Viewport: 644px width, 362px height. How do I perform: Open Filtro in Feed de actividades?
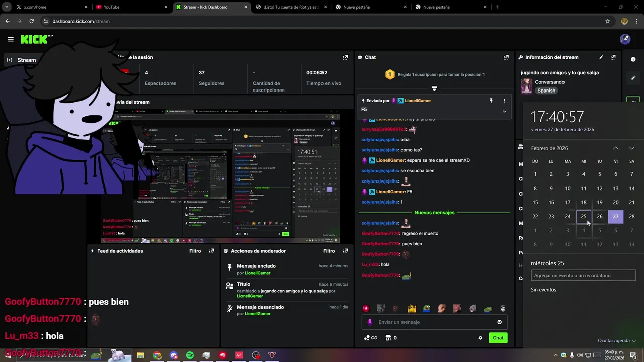[x=195, y=251]
